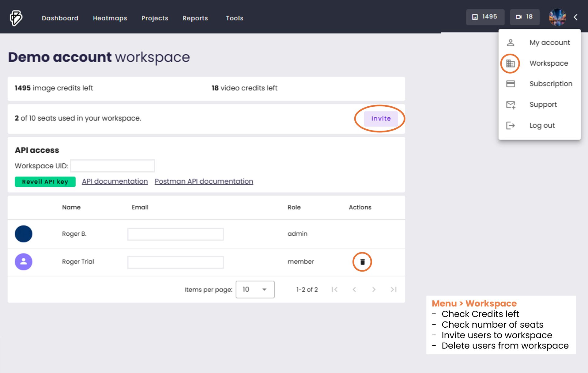Delete Roger Trial from the workspace
The width and height of the screenshot is (588, 373).
click(362, 262)
